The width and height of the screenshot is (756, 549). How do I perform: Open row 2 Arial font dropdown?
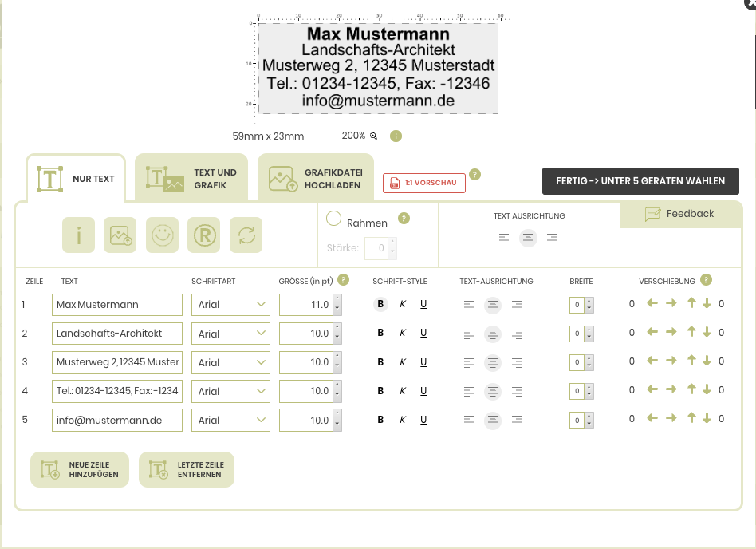click(x=230, y=334)
